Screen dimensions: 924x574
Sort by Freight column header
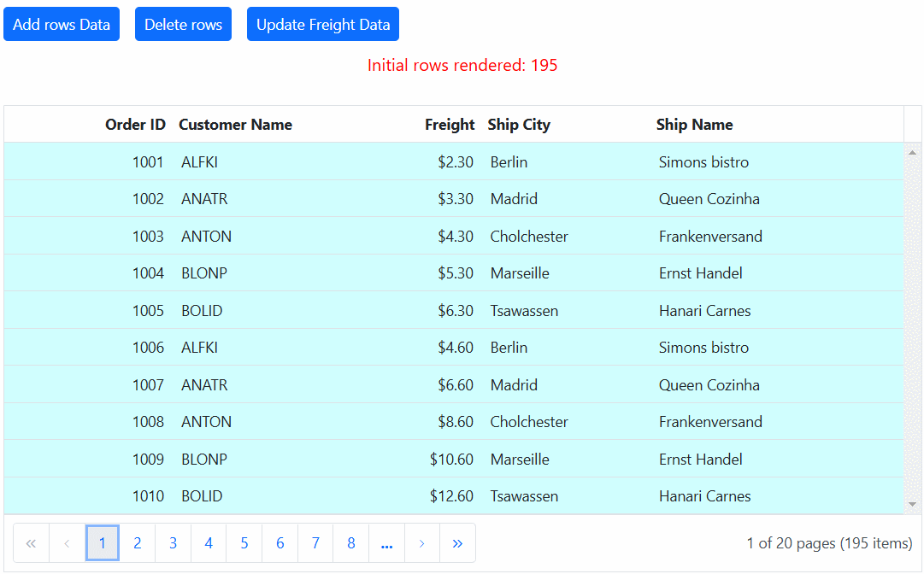click(449, 125)
